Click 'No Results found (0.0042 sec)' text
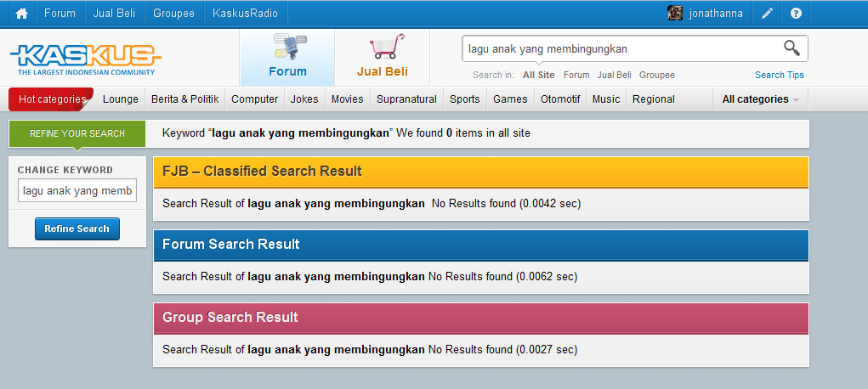Screen dimensions: 868x389 pyautogui.click(x=506, y=204)
